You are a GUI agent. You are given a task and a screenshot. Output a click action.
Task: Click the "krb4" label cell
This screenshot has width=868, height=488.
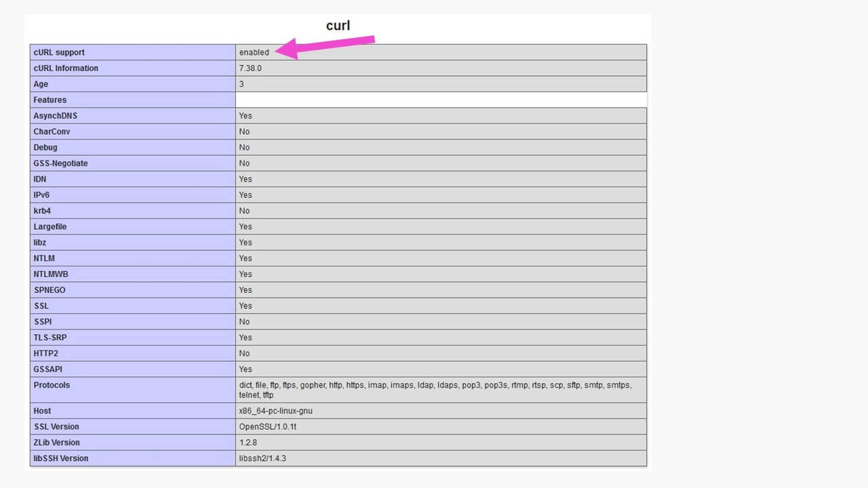coord(133,211)
